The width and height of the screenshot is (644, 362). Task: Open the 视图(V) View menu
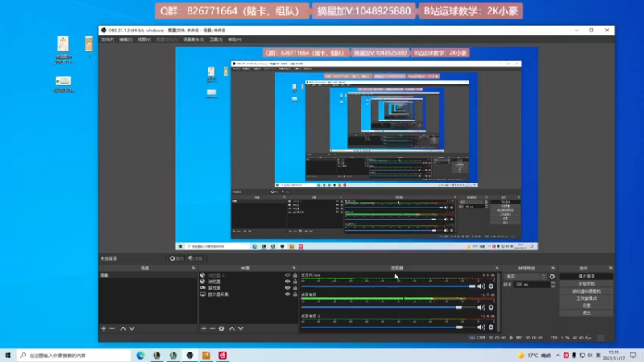click(144, 39)
